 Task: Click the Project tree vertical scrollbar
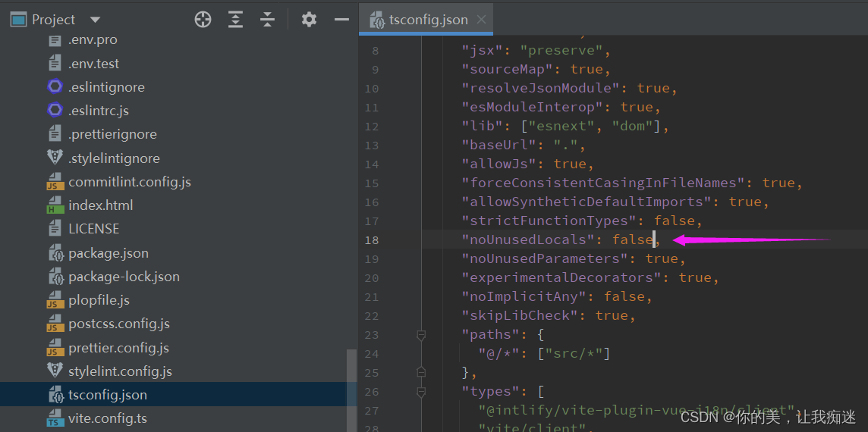click(351, 390)
